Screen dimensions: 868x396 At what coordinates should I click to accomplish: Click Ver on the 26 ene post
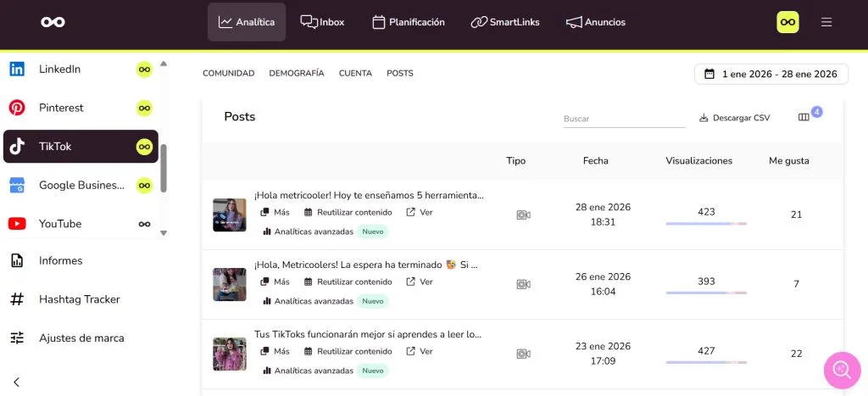pos(420,282)
